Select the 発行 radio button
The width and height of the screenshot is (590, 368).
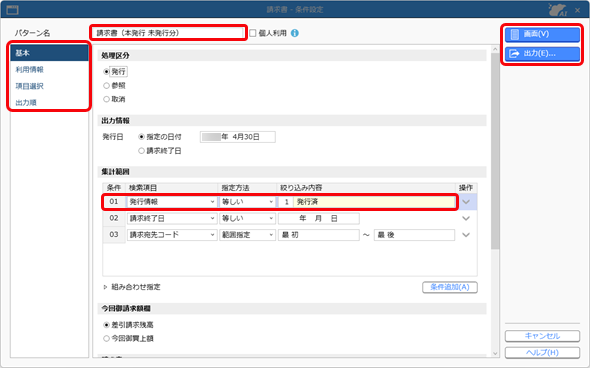click(106, 71)
